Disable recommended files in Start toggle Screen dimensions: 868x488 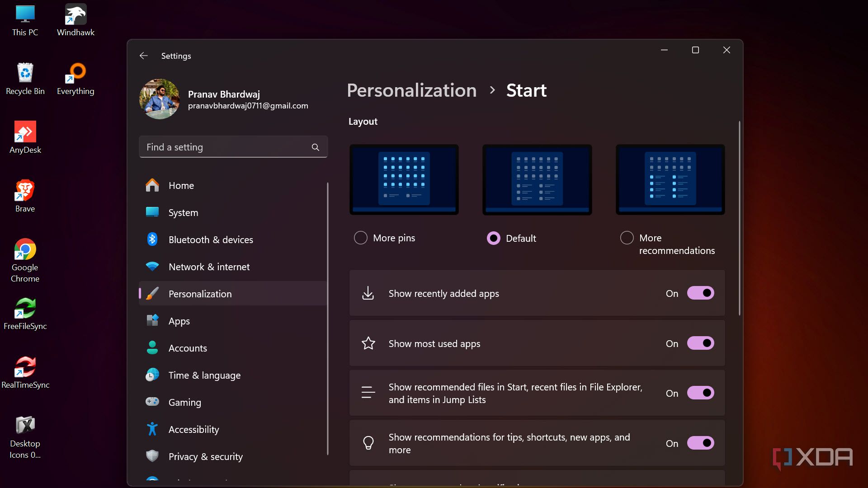(700, 393)
